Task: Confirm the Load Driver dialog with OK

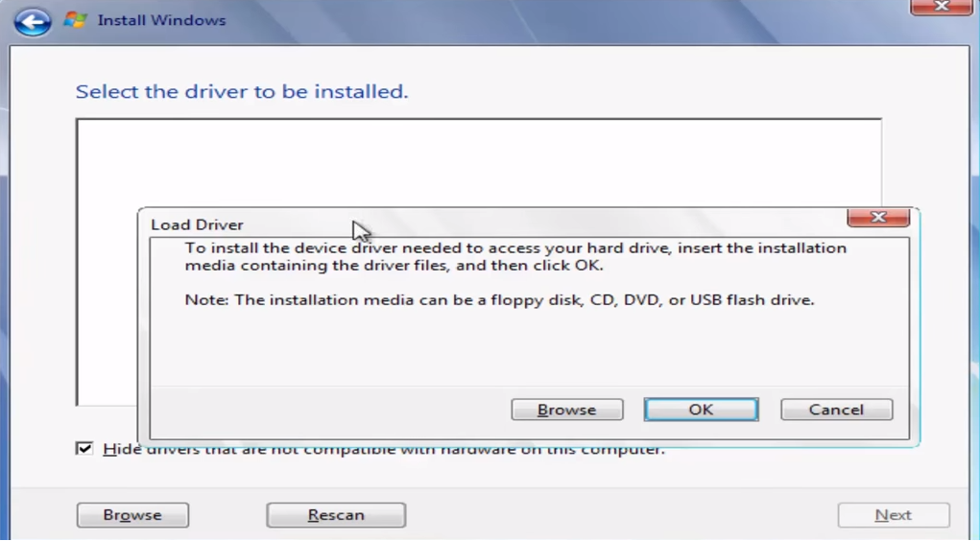Action: tap(702, 410)
